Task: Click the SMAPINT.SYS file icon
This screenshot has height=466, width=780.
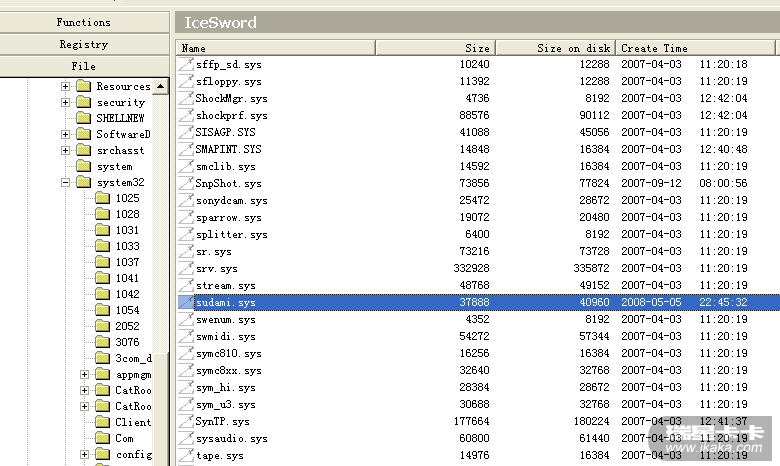Action: tap(186, 149)
